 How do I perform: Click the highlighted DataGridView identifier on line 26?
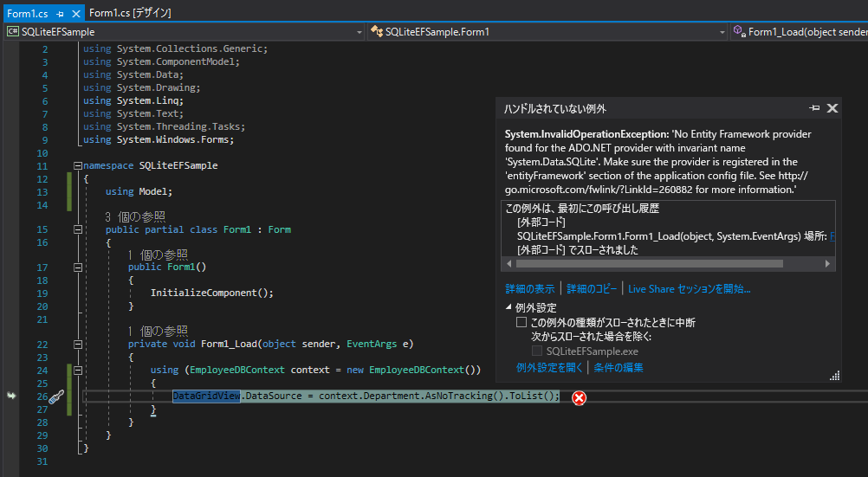pos(206,396)
